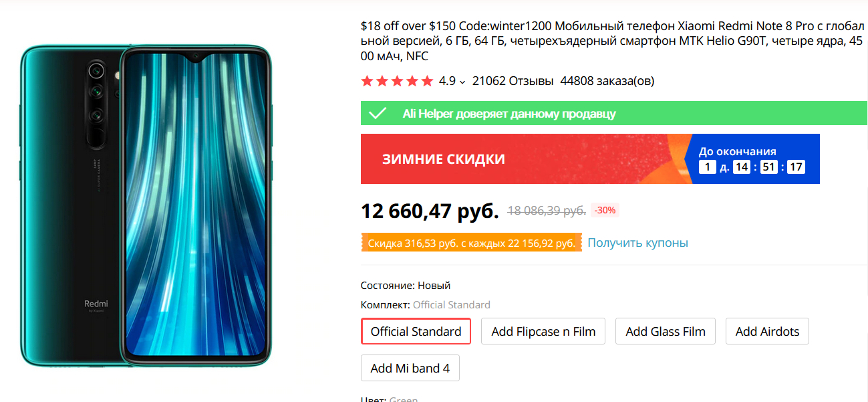This screenshot has height=402, width=868.
Task: Select the Add Airdots bundle
Action: 767,331
